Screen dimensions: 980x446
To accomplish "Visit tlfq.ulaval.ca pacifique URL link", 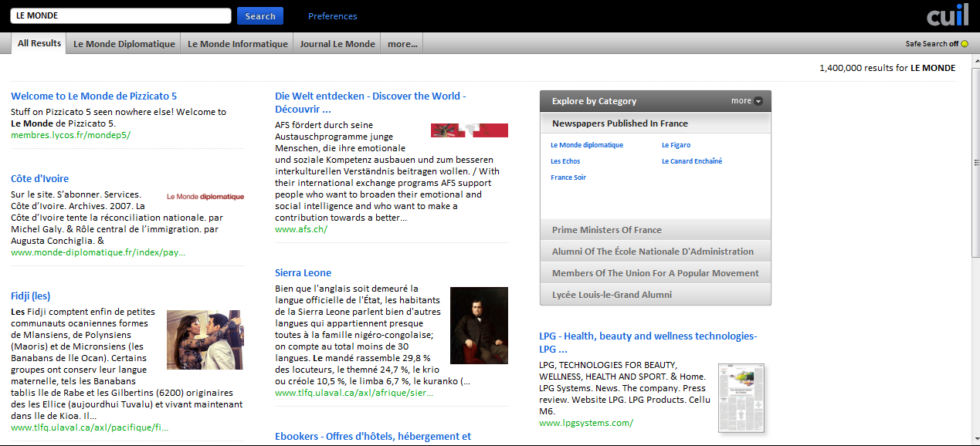I will [90, 427].
